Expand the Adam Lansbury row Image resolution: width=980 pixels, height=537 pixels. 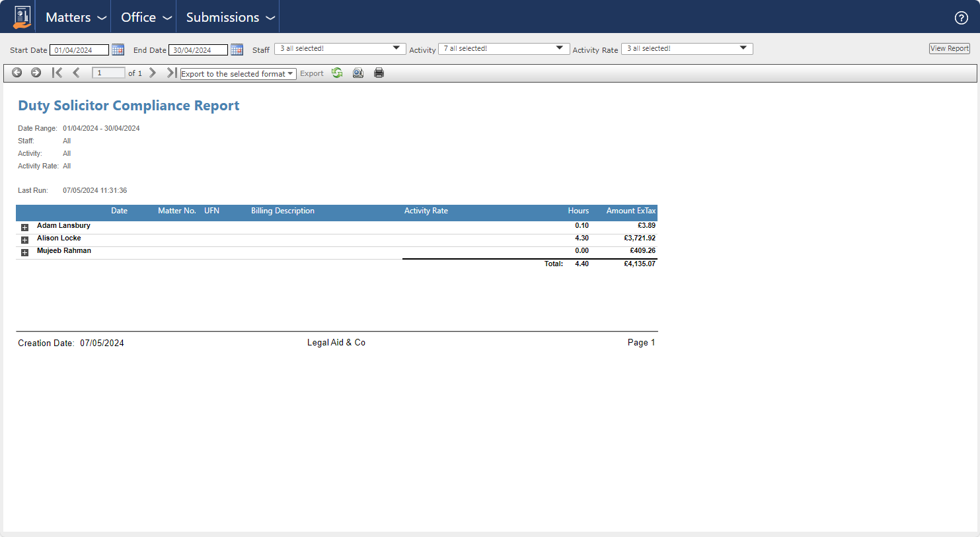[x=24, y=227]
